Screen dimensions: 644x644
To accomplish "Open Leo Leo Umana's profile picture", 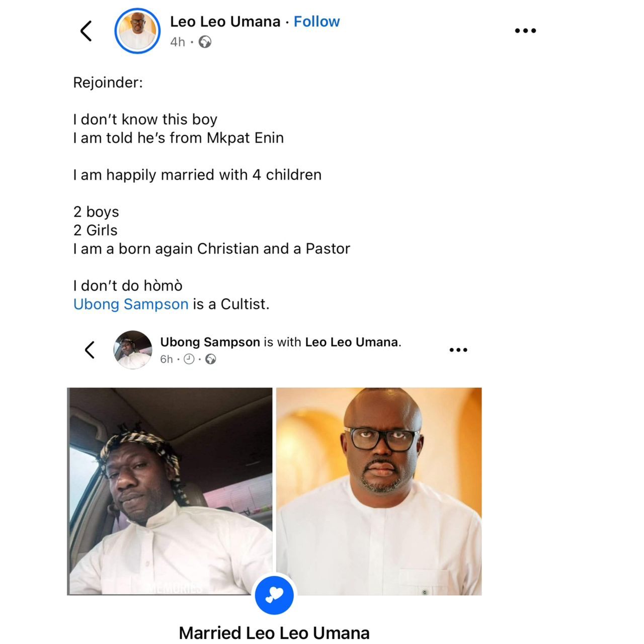I will click(137, 31).
